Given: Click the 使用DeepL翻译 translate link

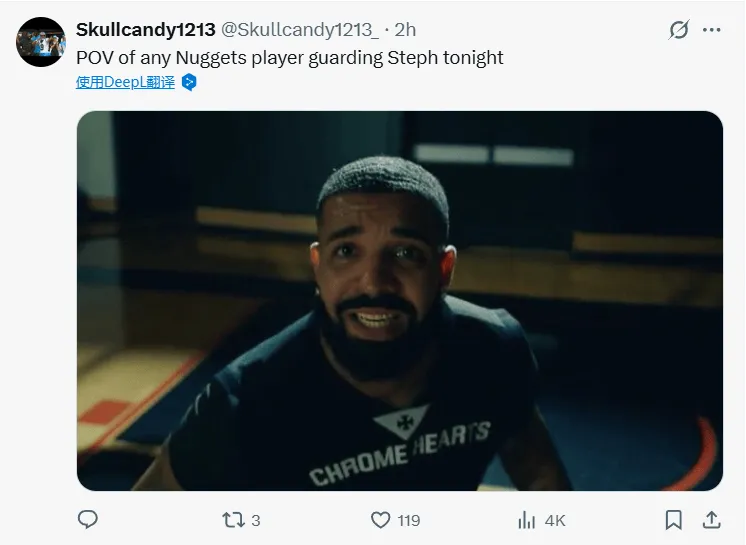Looking at the screenshot, I should (x=125, y=82).
